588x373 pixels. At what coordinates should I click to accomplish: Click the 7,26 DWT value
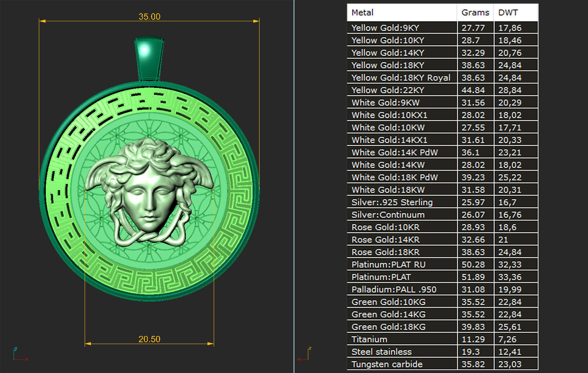coord(507,339)
